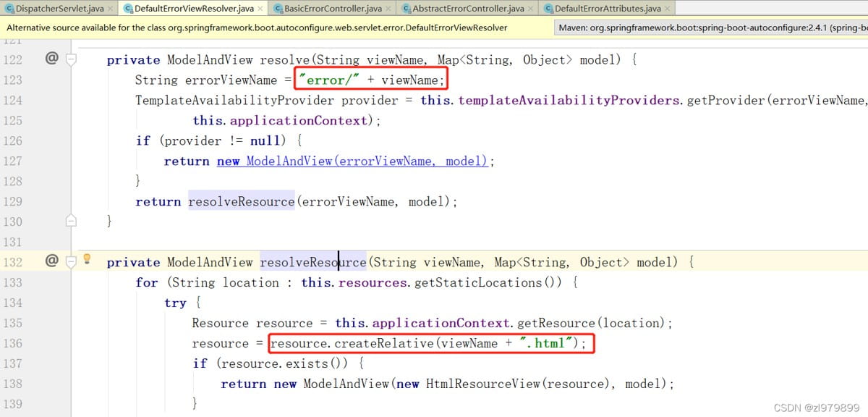Screen dimensions: 868x417
Task: Select the DefaultErrorViewResolver.java tab
Action: coord(193,9)
